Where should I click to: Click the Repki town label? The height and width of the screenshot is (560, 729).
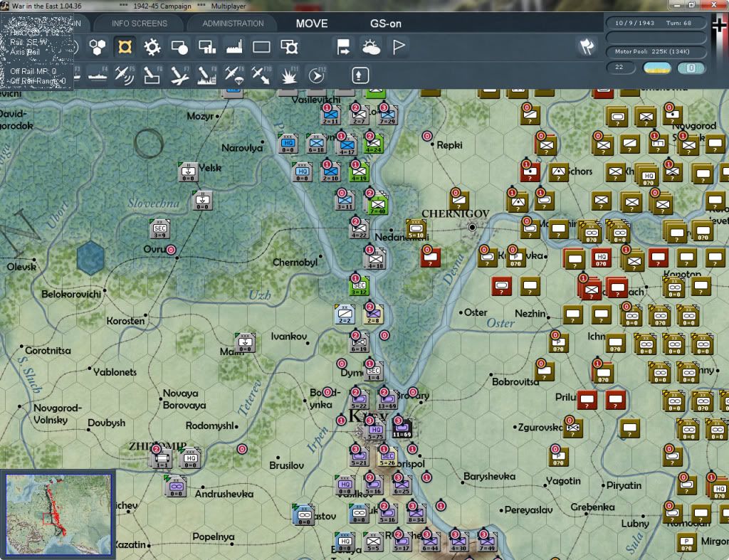(x=450, y=145)
